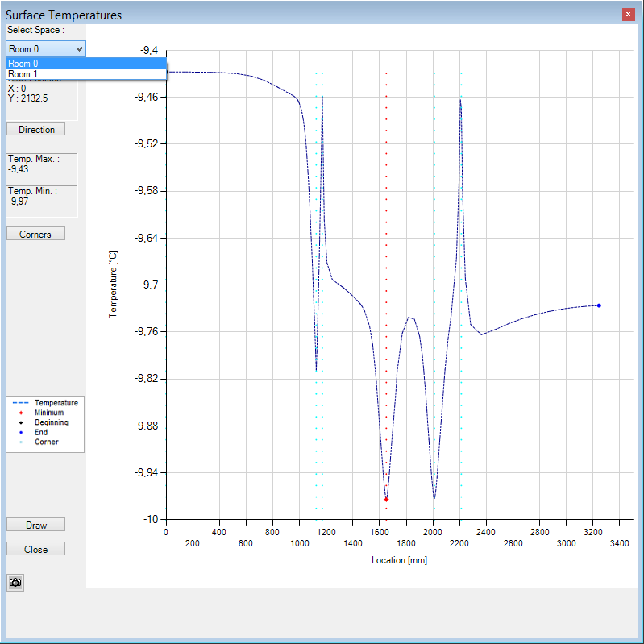Click the camera snapshot icon
The height and width of the screenshot is (644, 644).
click(x=15, y=582)
